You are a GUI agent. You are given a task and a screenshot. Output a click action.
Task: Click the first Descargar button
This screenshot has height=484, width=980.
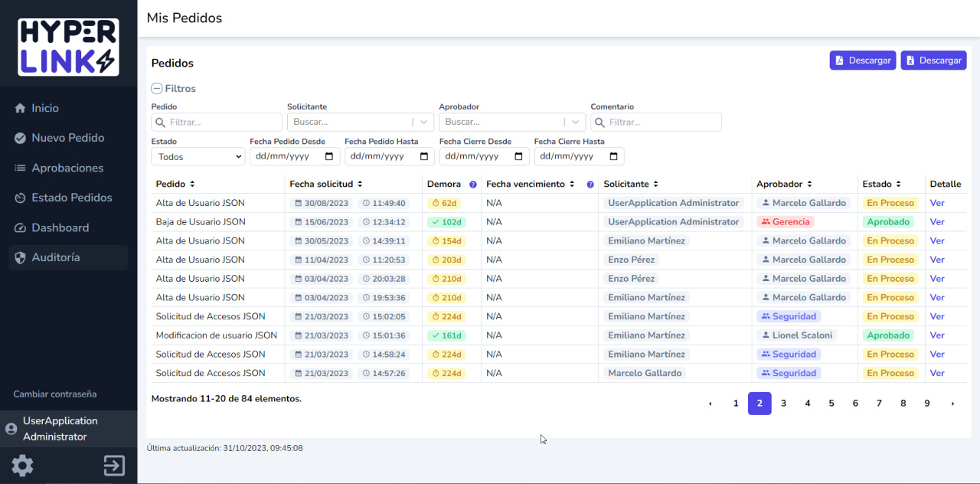[862, 60]
